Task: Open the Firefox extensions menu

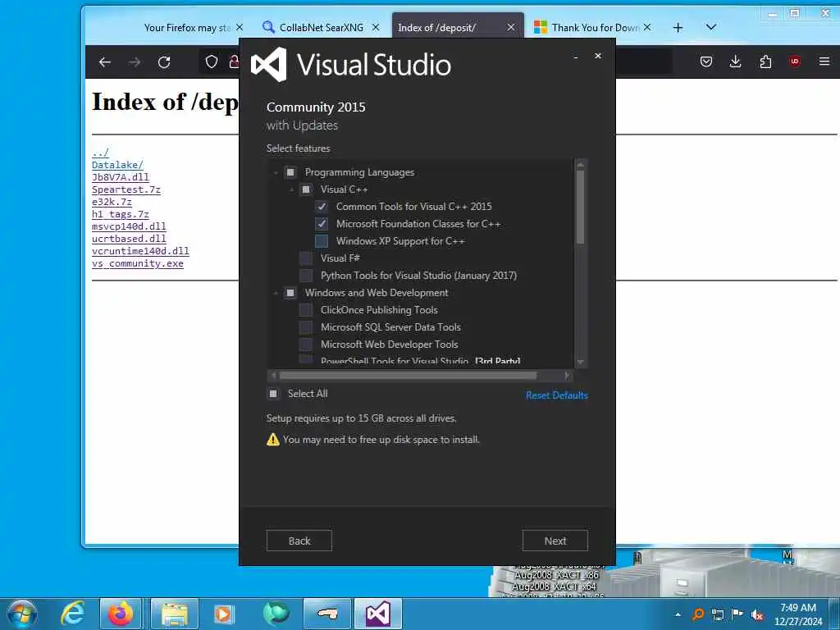Action: (765, 62)
